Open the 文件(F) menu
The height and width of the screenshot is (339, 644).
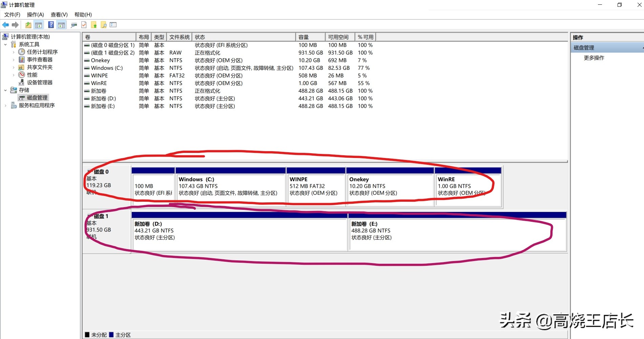click(x=12, y=15)
